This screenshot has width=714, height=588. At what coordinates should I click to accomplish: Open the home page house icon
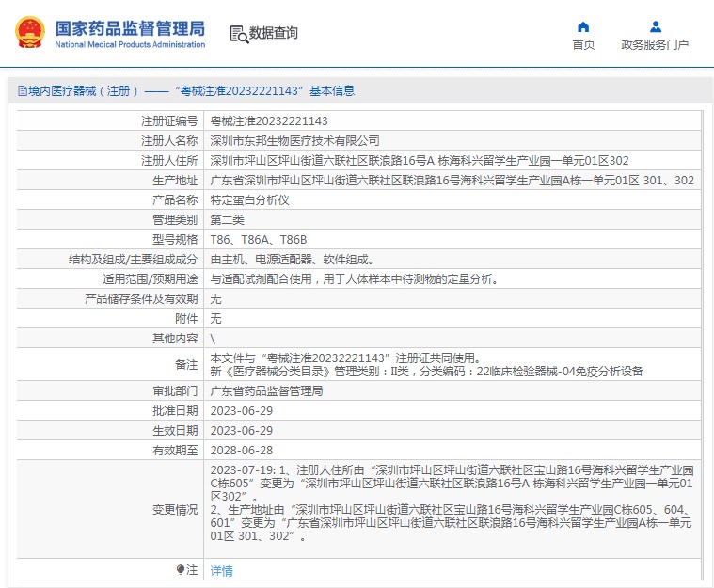(583, 27)
